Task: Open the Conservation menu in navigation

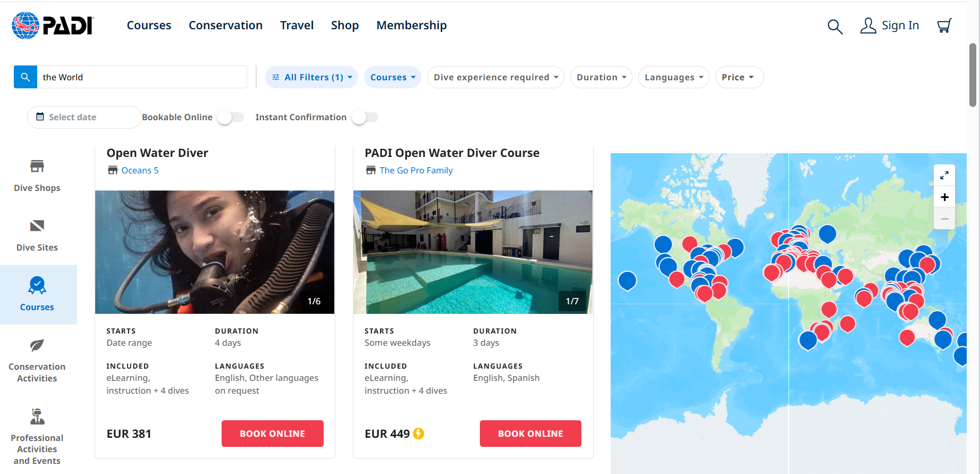Action: (225, 26)
